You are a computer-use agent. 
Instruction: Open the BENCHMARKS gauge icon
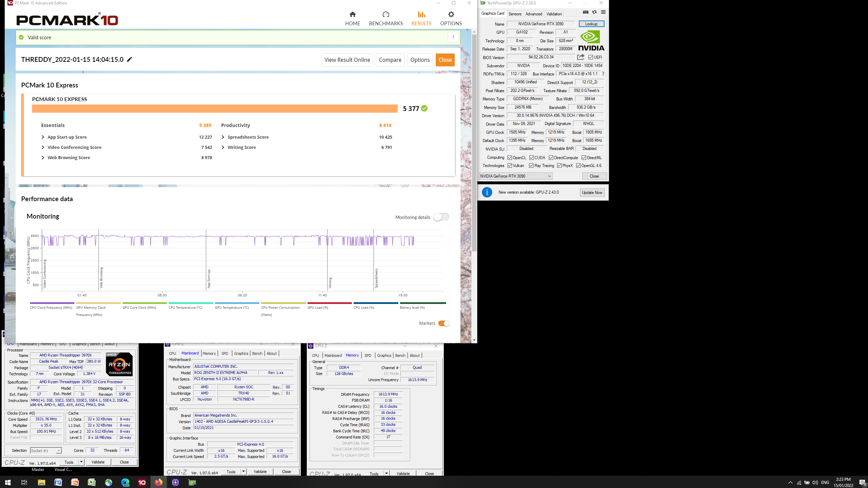point(386,14)
